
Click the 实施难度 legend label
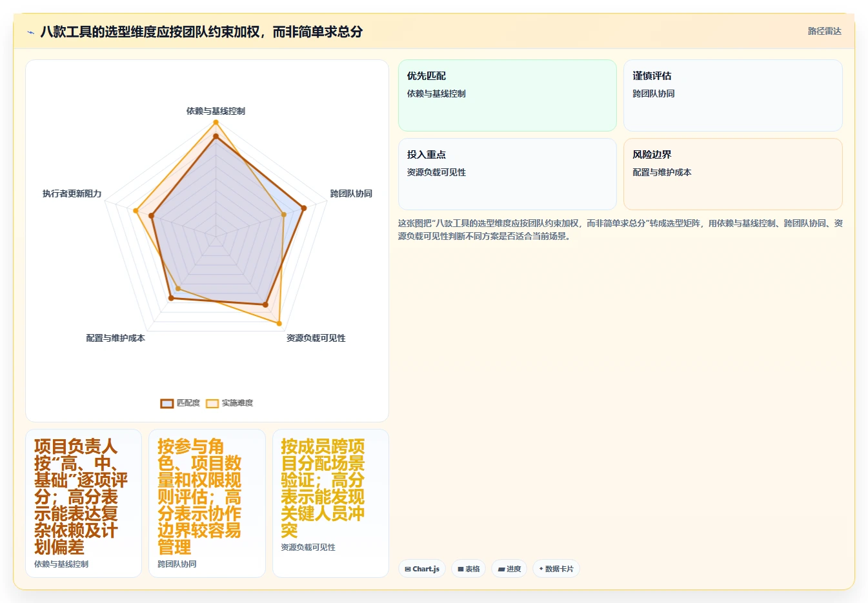237,403
